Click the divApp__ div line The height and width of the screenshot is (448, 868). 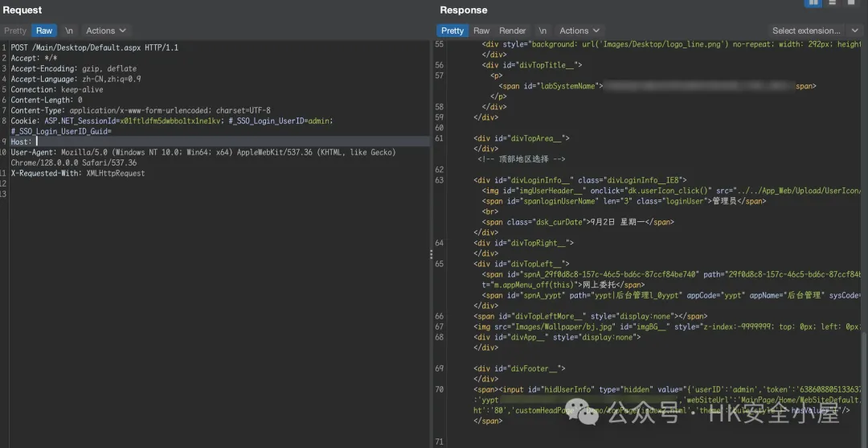pos(557,337)
